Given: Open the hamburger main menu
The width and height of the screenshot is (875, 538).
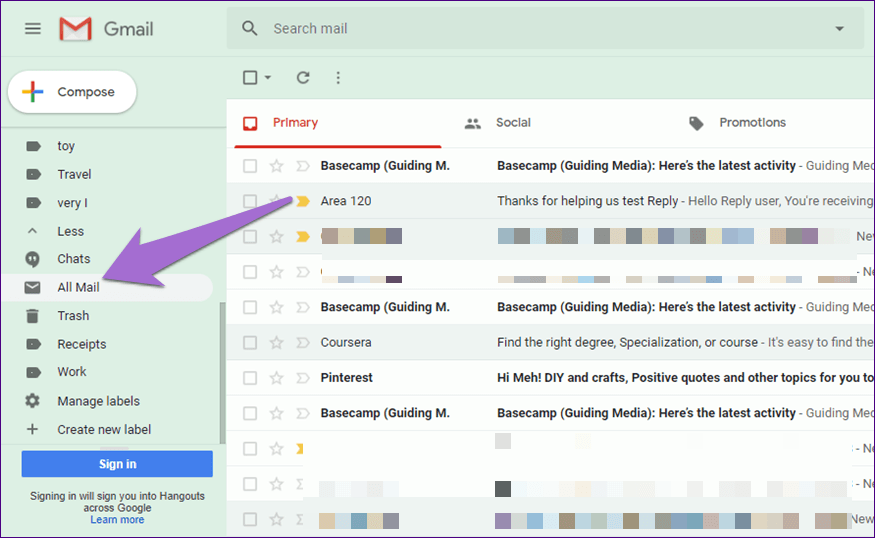Looking at the screenshot, I should click(33, 28).
